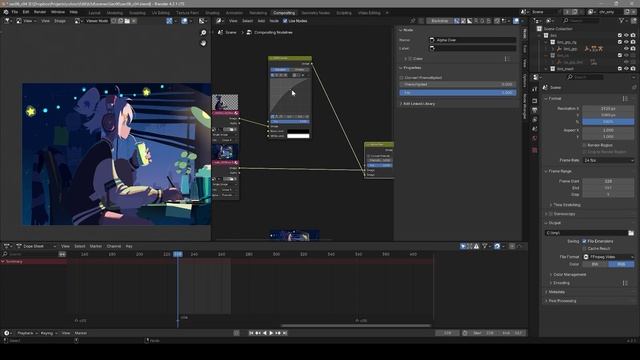Open the File Format FFmpeg Video dropdown
This screenshot has height=360, width=640.
click(x=609, y=257)
